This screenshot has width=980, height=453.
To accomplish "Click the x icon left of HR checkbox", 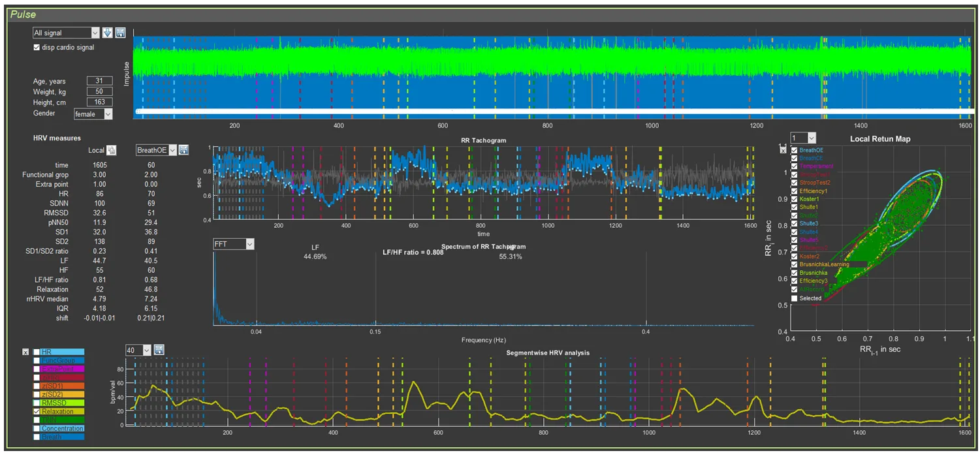I will click(25, 352).
